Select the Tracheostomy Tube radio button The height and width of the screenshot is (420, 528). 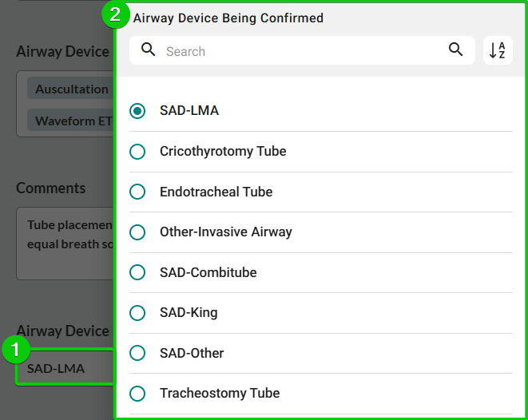tap(137, 394)
